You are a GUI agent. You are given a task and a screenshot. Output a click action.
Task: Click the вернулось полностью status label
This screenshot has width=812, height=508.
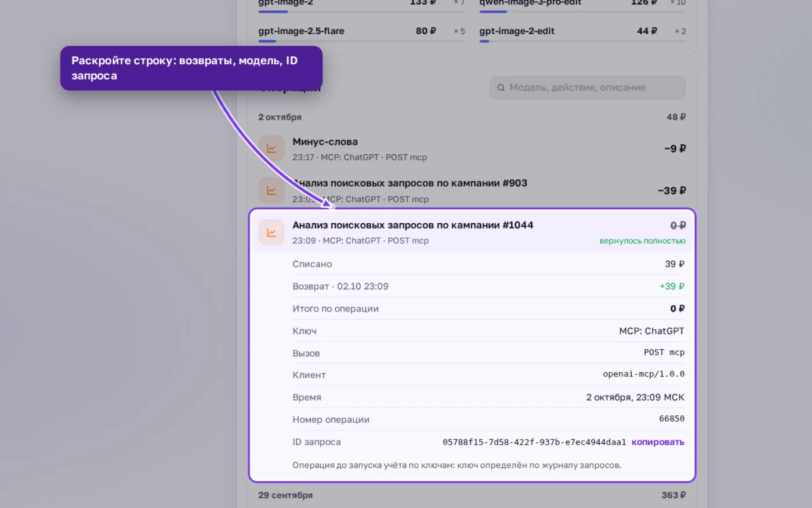[x=642, y=241]
